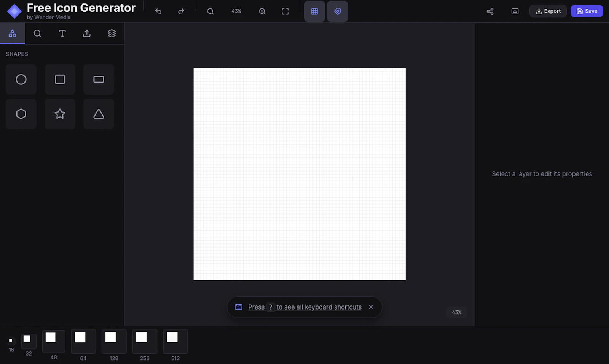This screenshot has height=364, width=609.
Task: Open the keyboard shortcuts panel from the top bar
Action: point(515,11)
